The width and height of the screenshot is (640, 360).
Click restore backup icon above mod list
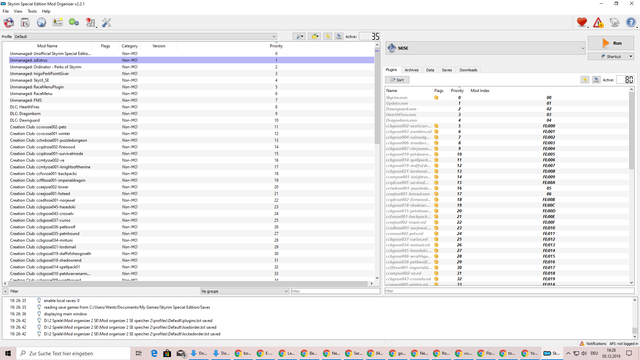click(327, 36)
